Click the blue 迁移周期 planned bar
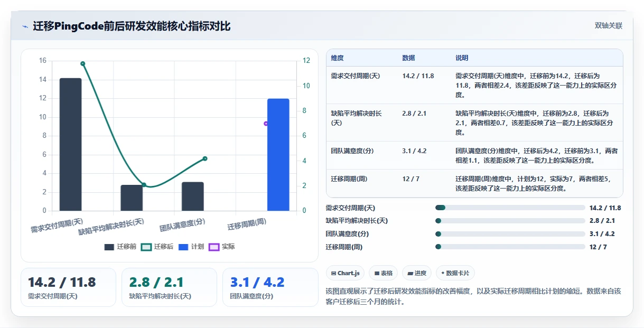 click(x=278, y=155)
